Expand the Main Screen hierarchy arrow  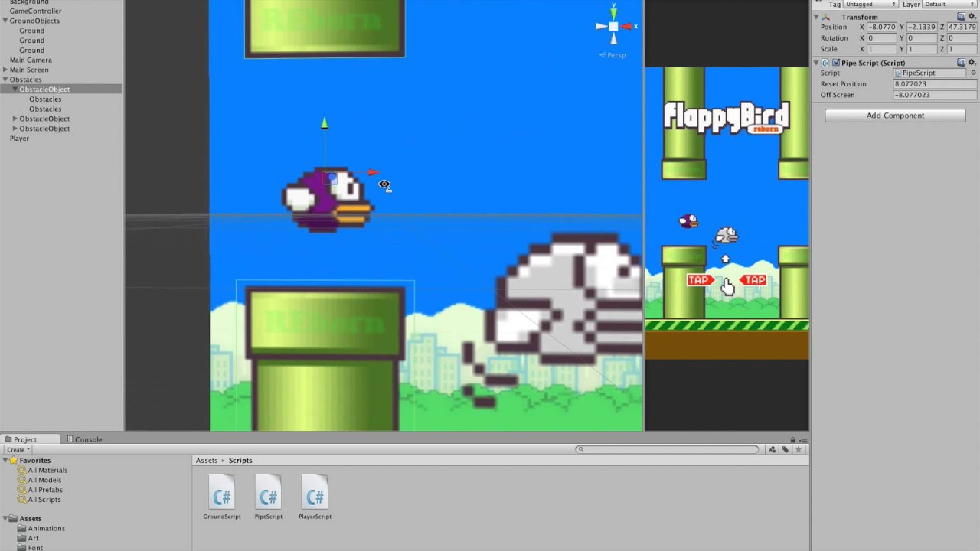click(5, 70)
